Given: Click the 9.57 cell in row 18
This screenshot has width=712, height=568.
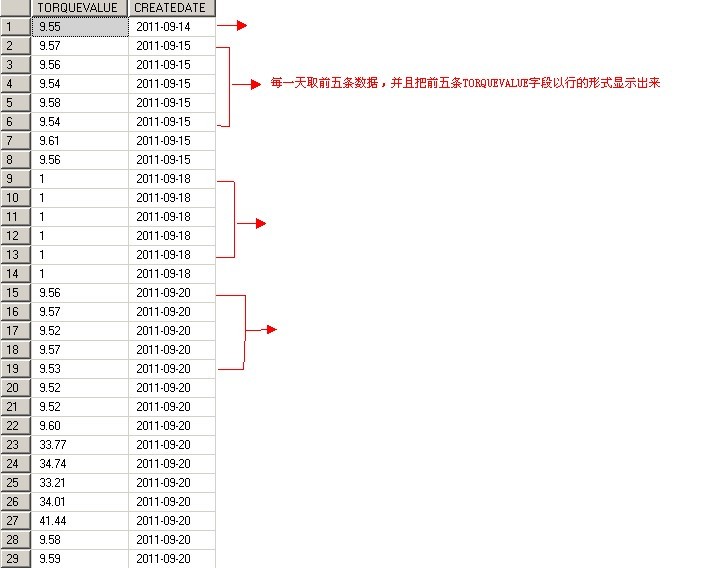Looking at the screenshot, I should [x=80, y=350].
